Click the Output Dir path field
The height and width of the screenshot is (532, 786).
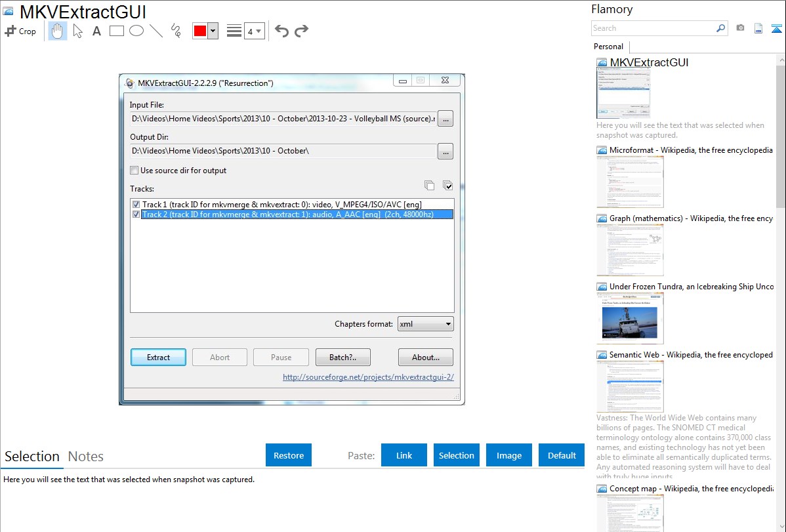(x=283, y=151)
